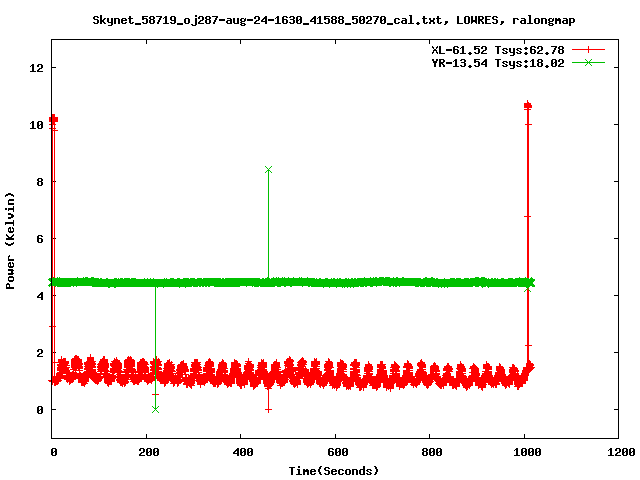
Task: Click top of red spike at right end
Action: coord(527,105)
